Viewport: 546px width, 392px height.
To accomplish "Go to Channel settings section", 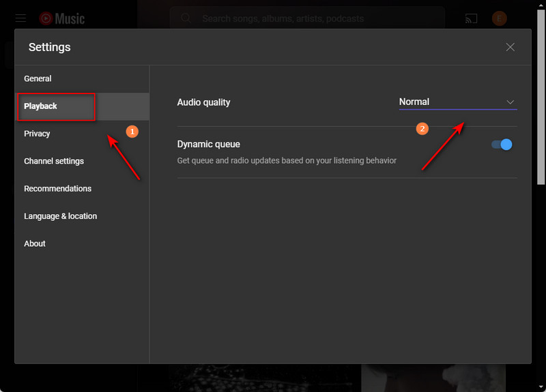I will pos(54,162).
